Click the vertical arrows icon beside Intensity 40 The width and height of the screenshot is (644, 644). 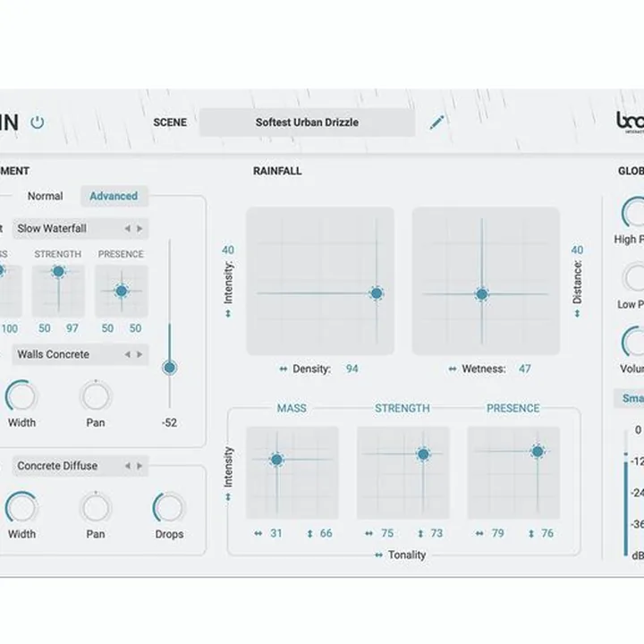(228, 314)
